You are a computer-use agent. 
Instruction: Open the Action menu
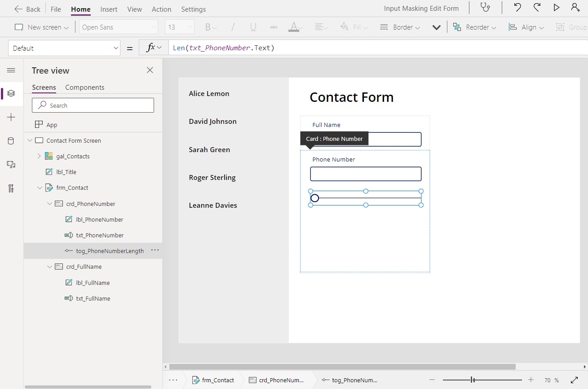pos(161,9)
